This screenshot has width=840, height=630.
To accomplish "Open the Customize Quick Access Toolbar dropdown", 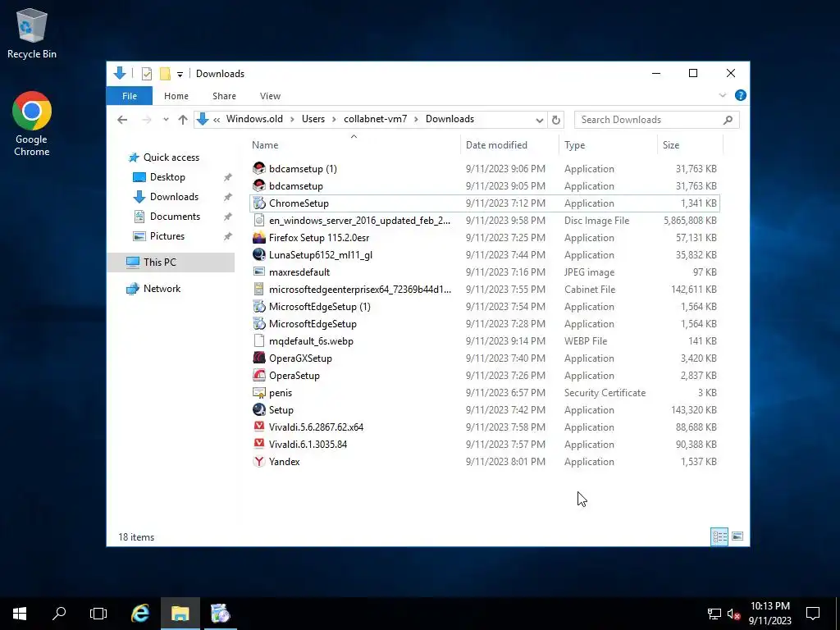I will 180,74.
